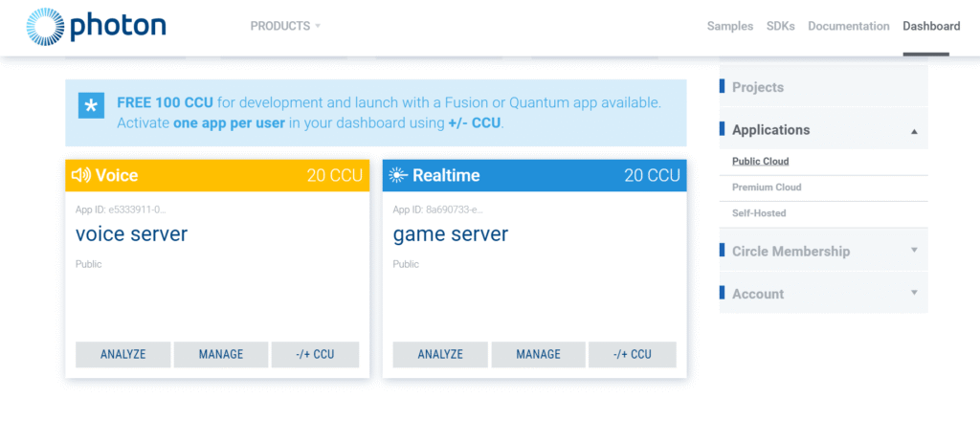This screenshot has height=442, width=980.
Task: Open Projects in the sidebar
Action: (x=757, y=87)
